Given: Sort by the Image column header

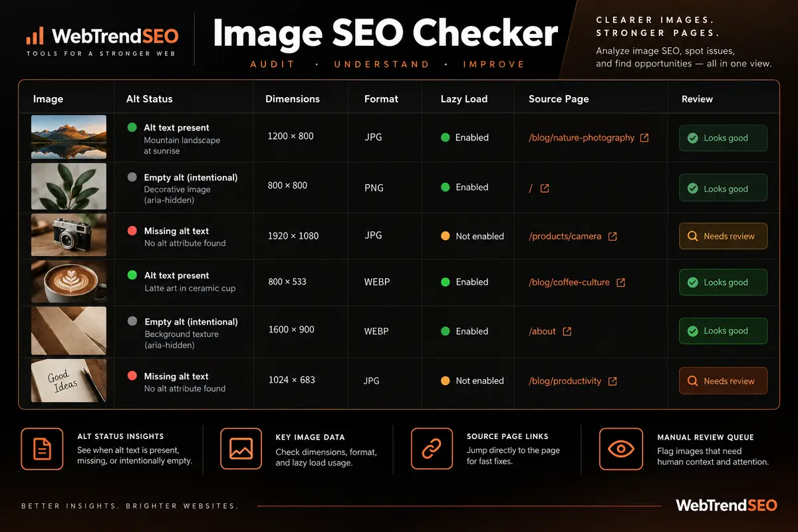Looking at the screenshot, I should point(48,99).
